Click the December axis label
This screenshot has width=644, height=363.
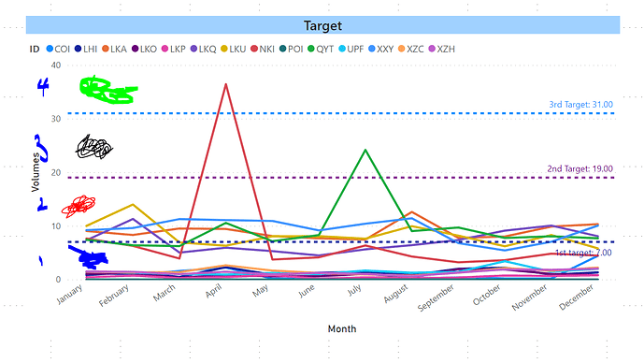[576, 297]
